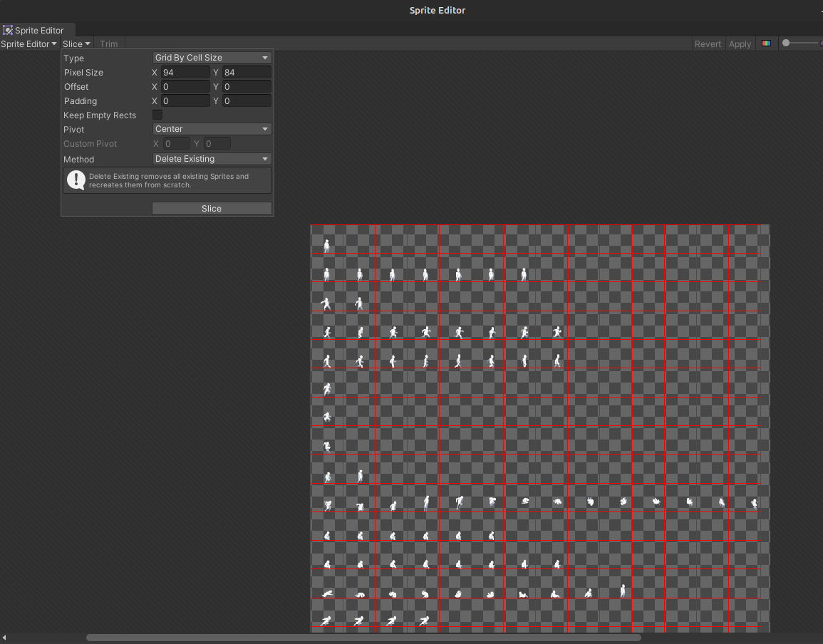The width and height of the screenshot is (823, 644).
Task: Click the Type label text
Action: [x=73, y=58]
